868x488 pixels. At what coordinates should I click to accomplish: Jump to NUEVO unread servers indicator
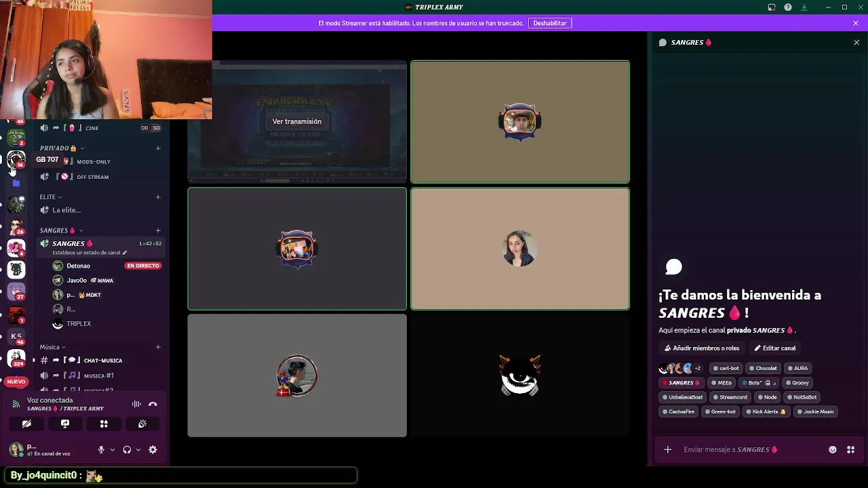[x=16, y=382]
